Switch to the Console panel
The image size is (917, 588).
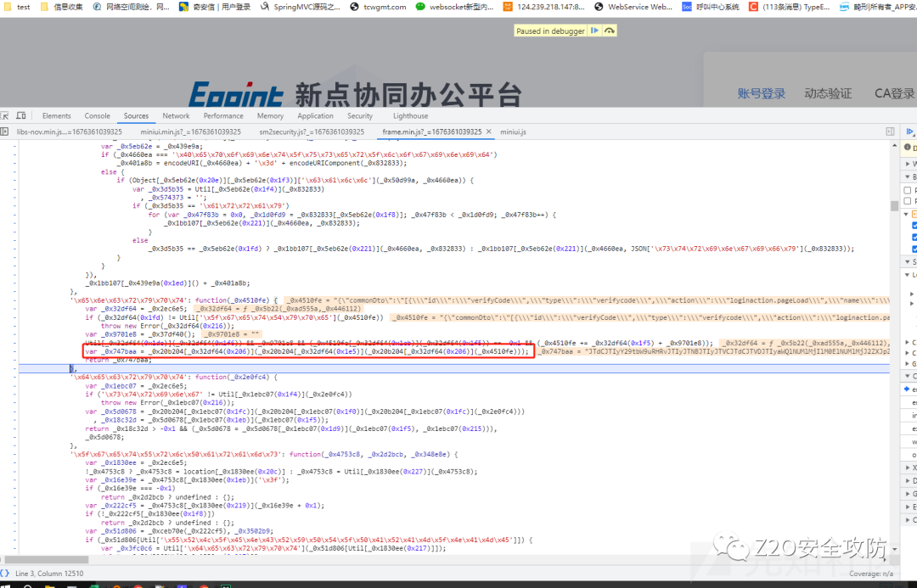97,115
